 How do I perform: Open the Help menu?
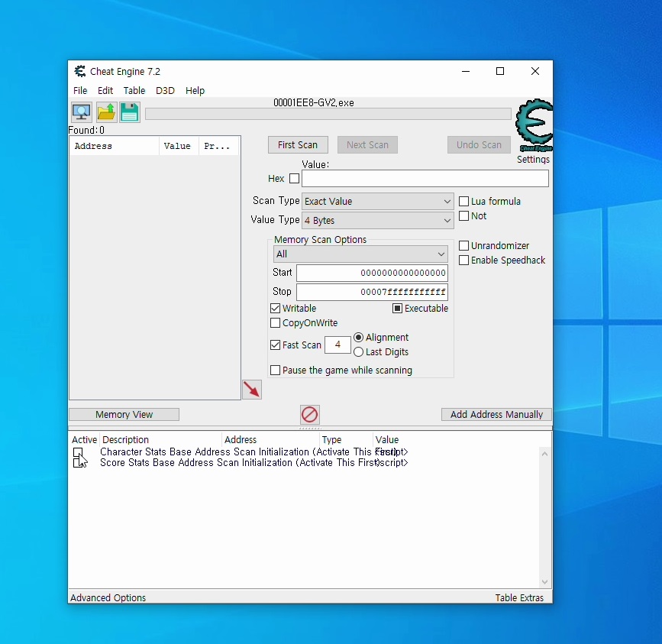click(x=195, y=90)
